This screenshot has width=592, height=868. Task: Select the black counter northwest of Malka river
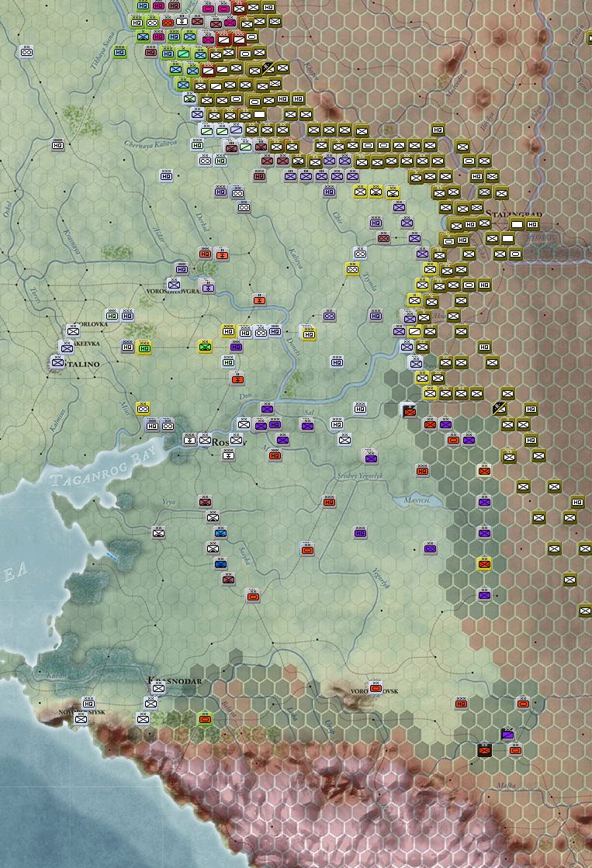[485, 750]
